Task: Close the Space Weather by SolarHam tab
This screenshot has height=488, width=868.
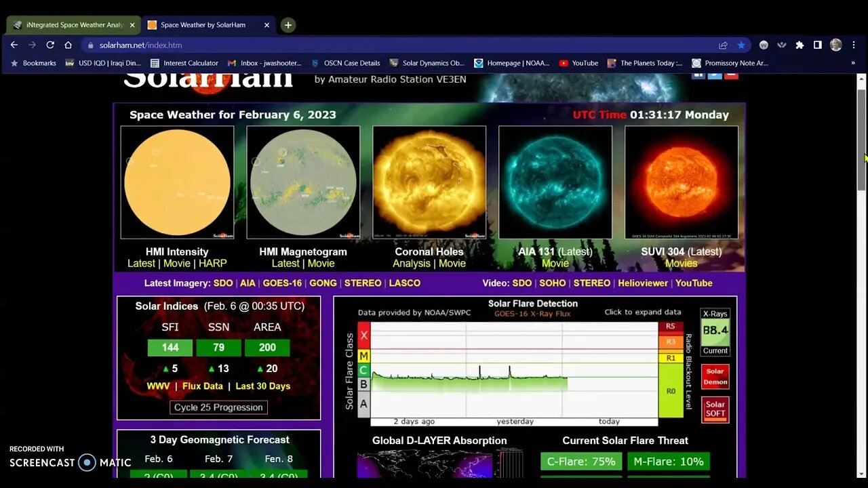Action: 267,25
